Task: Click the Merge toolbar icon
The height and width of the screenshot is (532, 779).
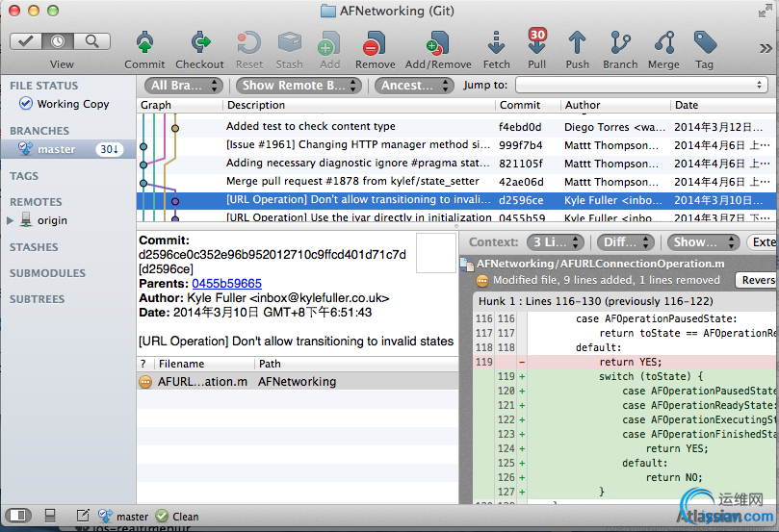Action: (664, 42)
